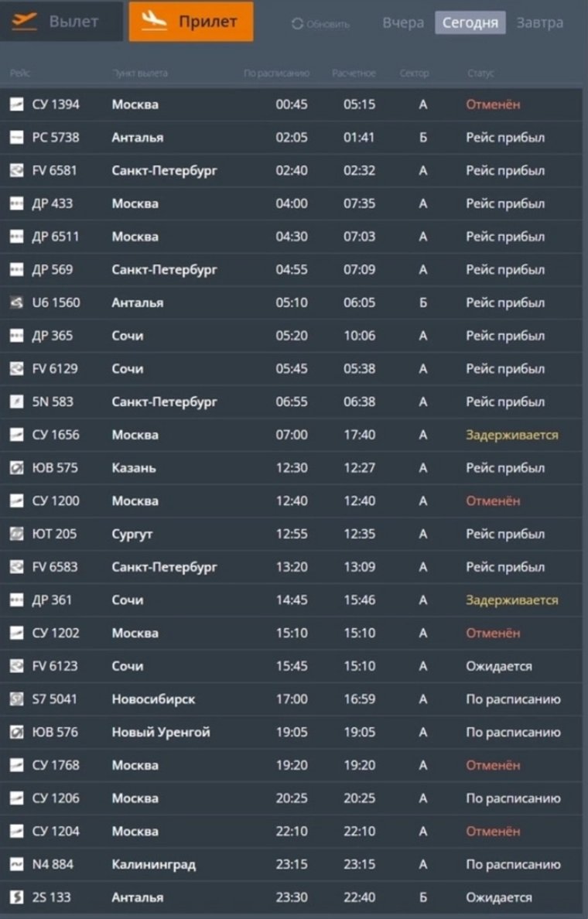Click airline icon beside U6 1560
588x919 pixels.
click(16, 302)
